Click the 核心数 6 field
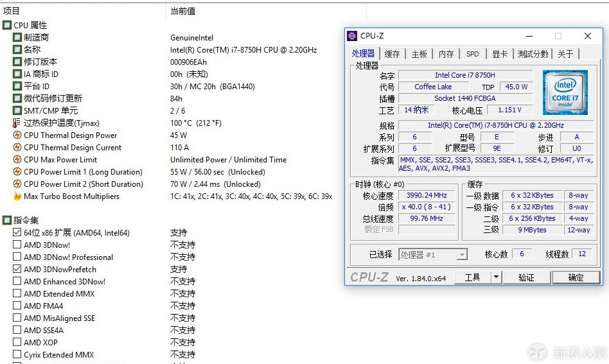Viewport: 609px width, 364px height. coord(522,254)
